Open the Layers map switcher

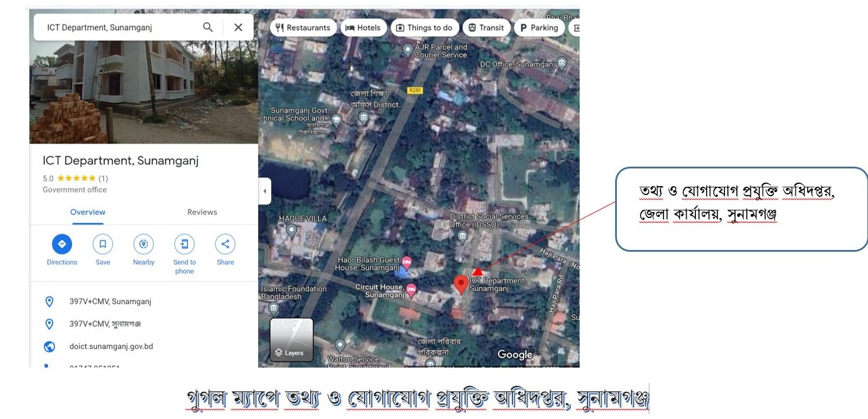[x=291, y=340]
